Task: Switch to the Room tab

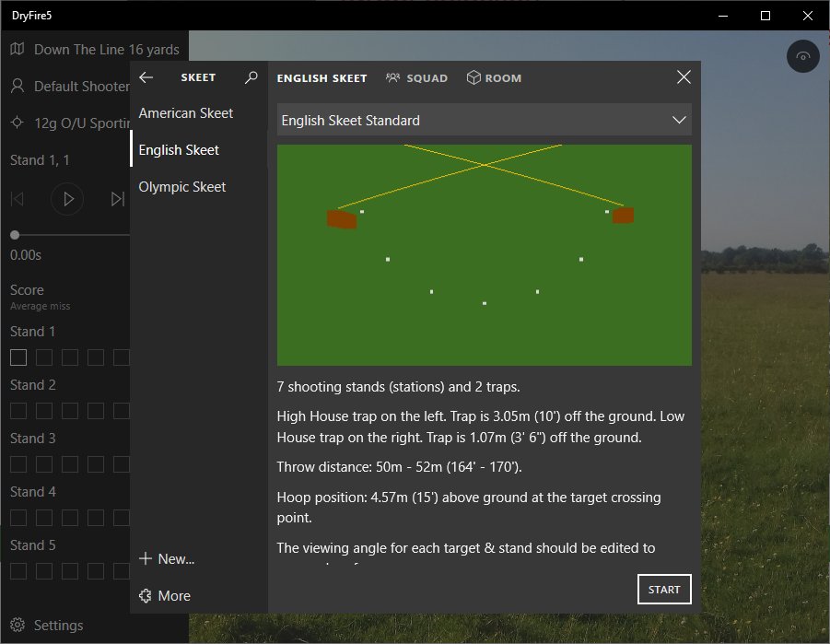Action: (x=494, y=78)
